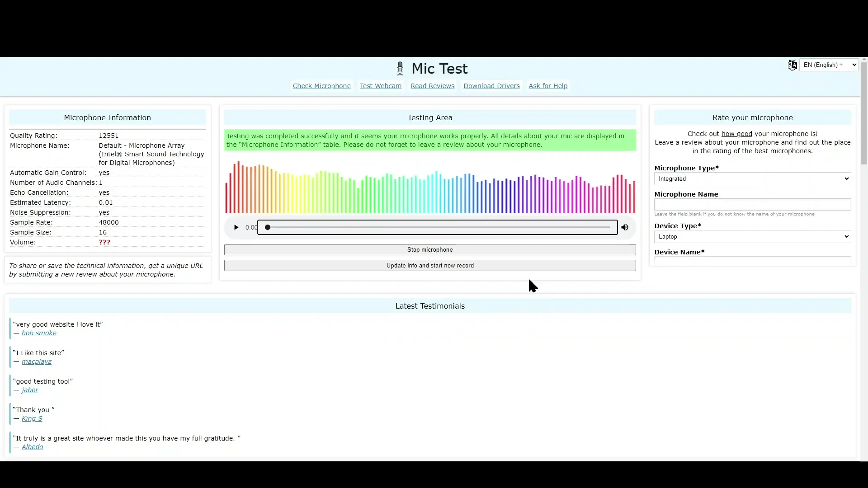
Task: Click the Ask for Help link
Action: coord(548,86)
